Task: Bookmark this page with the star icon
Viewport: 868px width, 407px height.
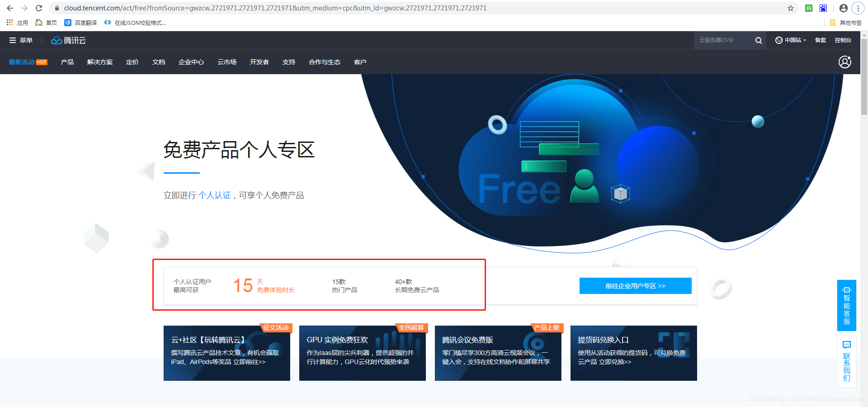Action: [x=791, y=8]
